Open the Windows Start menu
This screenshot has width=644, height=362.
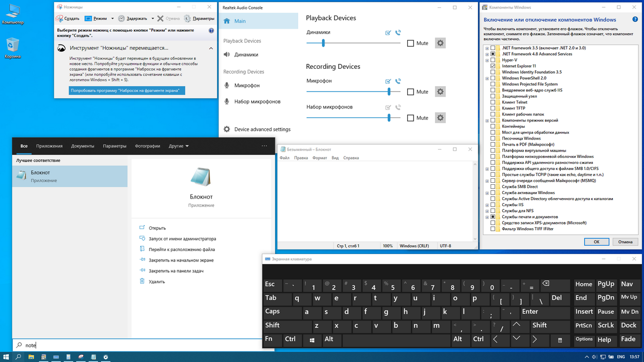[6, 357]
